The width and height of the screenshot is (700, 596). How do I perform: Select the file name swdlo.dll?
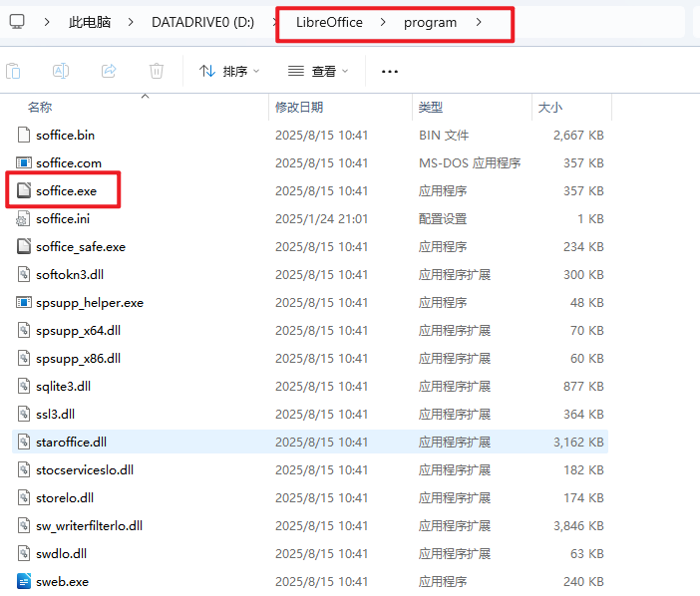click(61, 554)
